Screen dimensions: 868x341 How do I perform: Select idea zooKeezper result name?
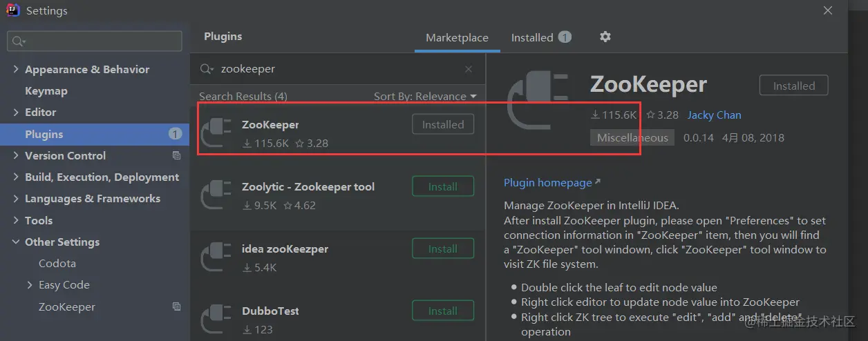click(x=285, y=249)
